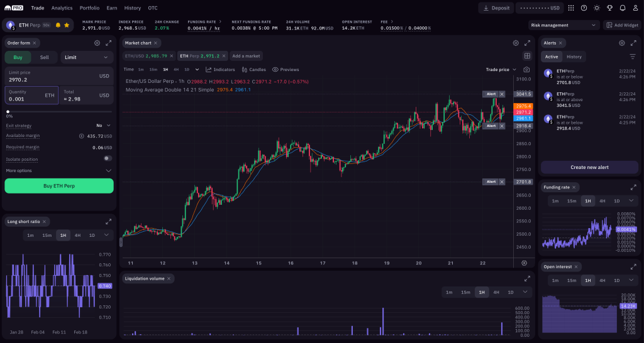Toggle the Previews eye option on the chart

click(x=286, y=70)
